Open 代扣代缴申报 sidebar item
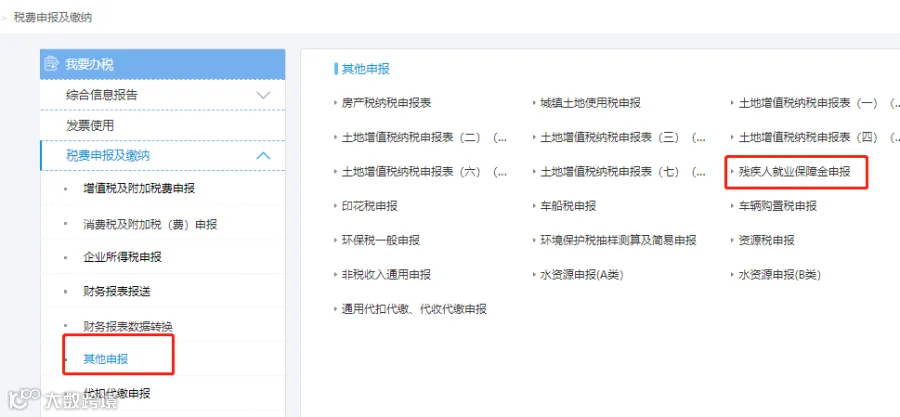The width and height of the screenshot is (900, 417). (x=117, y=393)
